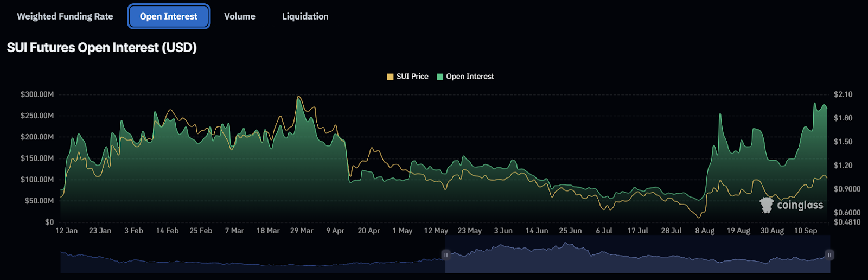Click the $50.00M axis label

coord(39,200)
